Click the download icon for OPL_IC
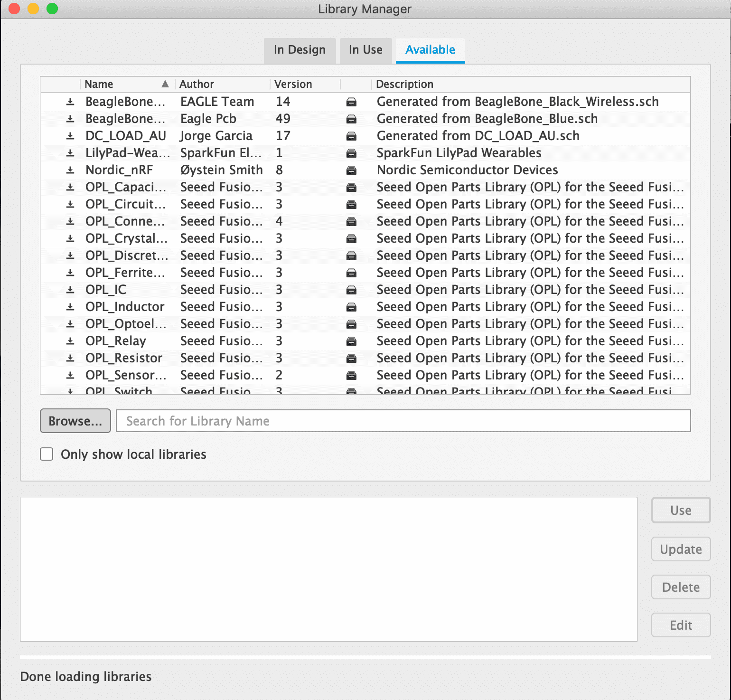Viewport: 731px width, 700px height. (x=70, y=290)
